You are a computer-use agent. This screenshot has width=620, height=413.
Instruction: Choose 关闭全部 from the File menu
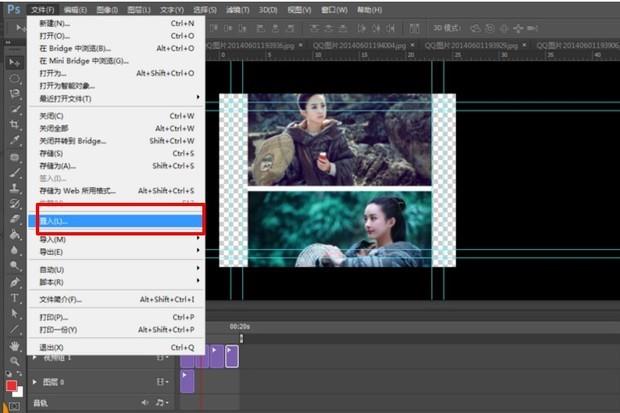pyautogui.click(x=117, y=128)
